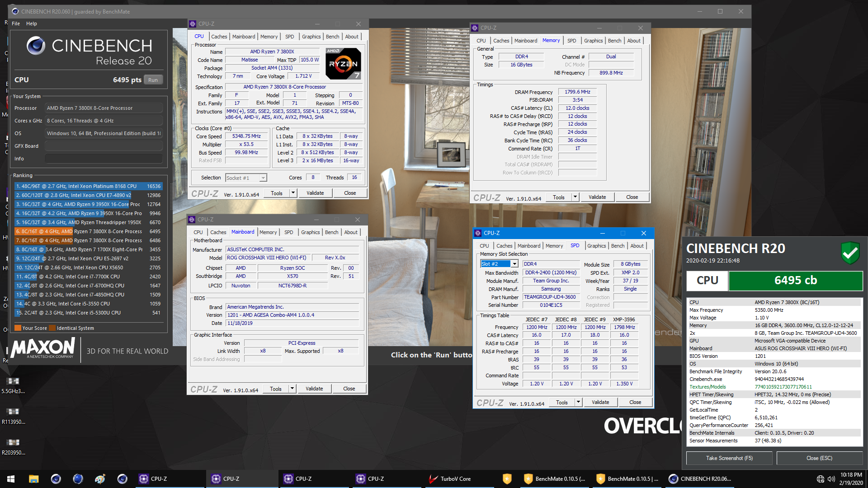Open the 5.5GHz3 desktop file

pos(13,385)
